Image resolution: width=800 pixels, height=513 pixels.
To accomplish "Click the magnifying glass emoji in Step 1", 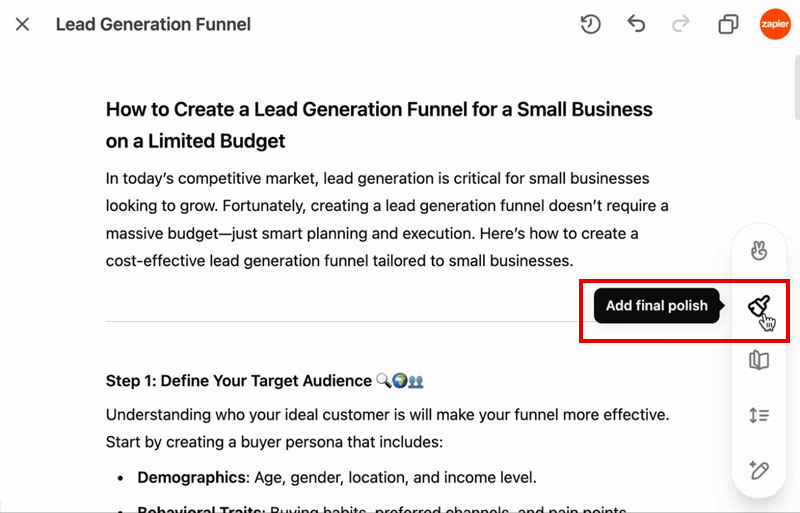I will click(x=383, y=381).
